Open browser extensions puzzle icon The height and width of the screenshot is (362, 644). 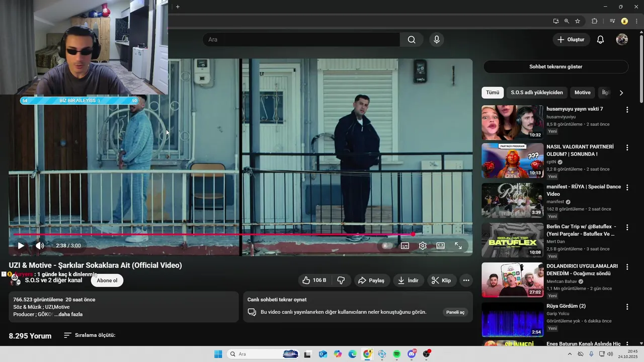[x=595, y=21]
